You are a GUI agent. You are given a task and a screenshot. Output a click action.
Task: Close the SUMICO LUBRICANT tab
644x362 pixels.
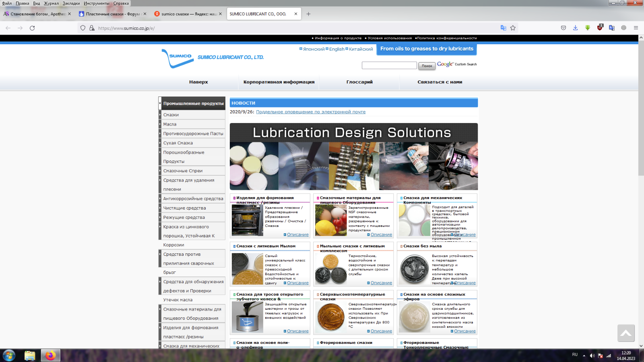point(296,14)
